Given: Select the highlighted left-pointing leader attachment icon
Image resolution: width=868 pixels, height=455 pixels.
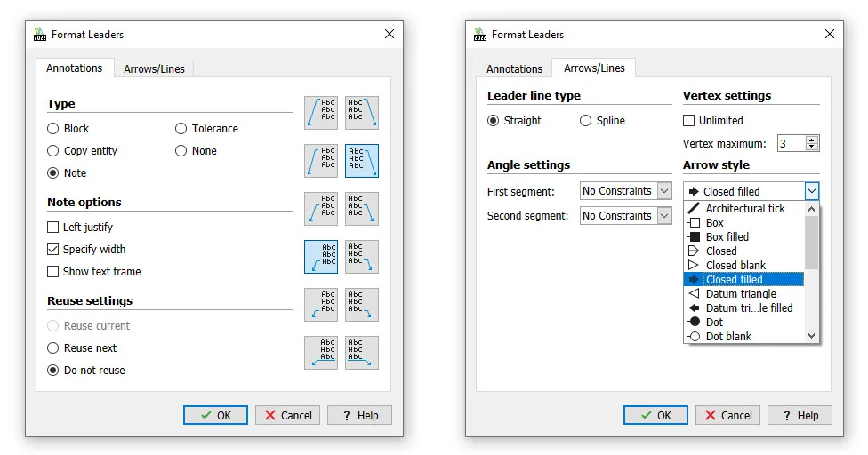Looking at the screenshot, I should (321, 257).
